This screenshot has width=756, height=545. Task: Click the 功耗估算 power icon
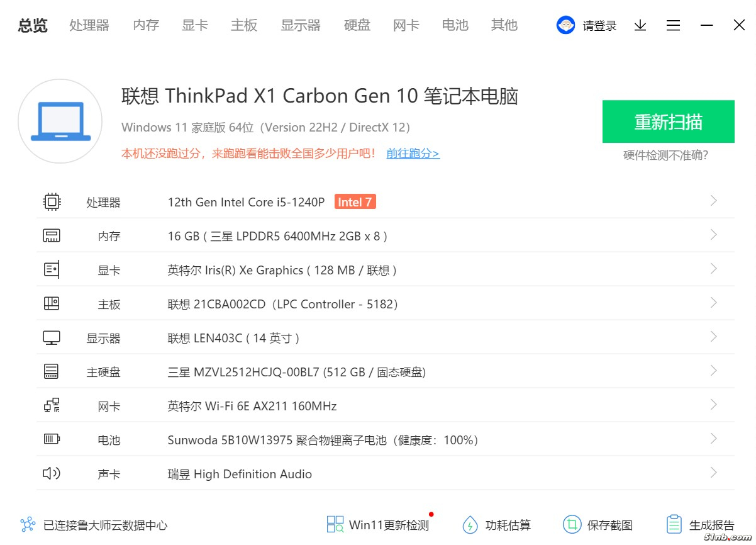[x=470, y=524]
